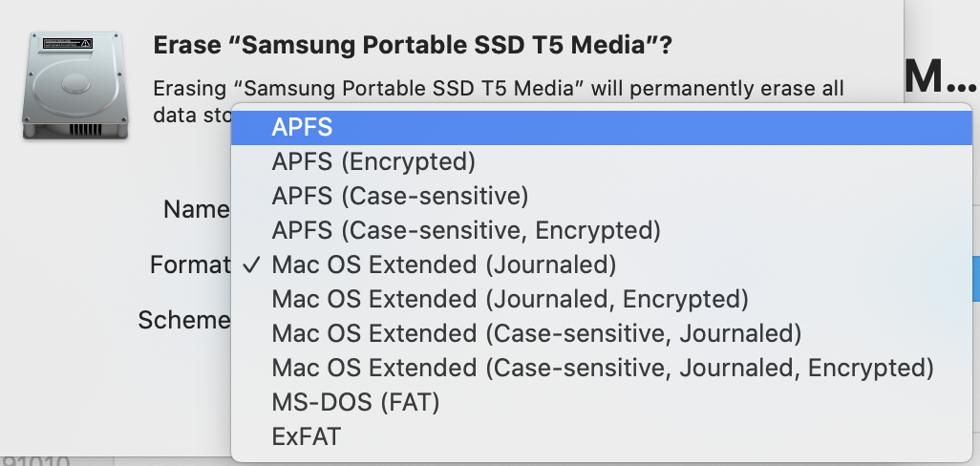Select the MS-DOS (FAT) format
Viewport: 980px width, 466px height.
coord(355,403)
